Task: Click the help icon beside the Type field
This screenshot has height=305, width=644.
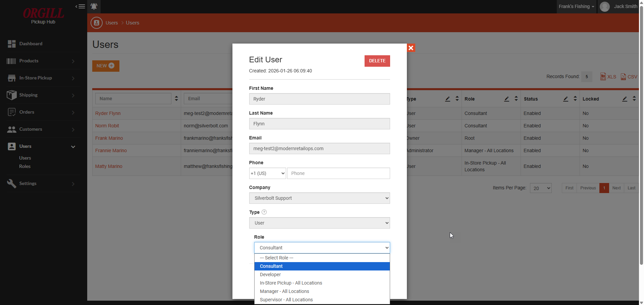Action: click(264, 212)
